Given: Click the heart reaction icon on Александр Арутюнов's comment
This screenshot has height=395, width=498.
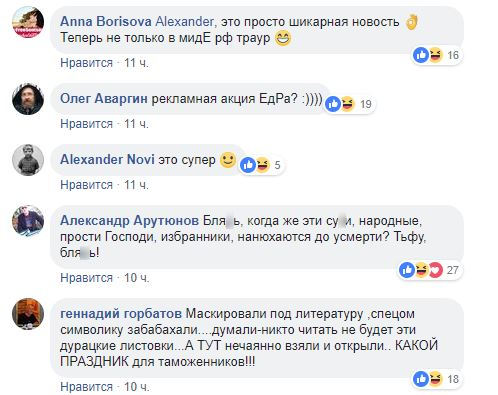Looking at the screenshot, I should click(435, 270).
